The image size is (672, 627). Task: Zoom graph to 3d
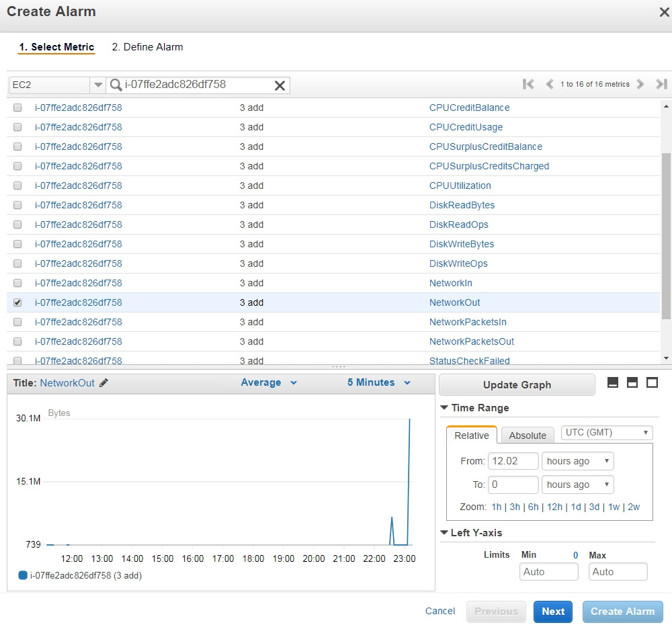point(594,507)
